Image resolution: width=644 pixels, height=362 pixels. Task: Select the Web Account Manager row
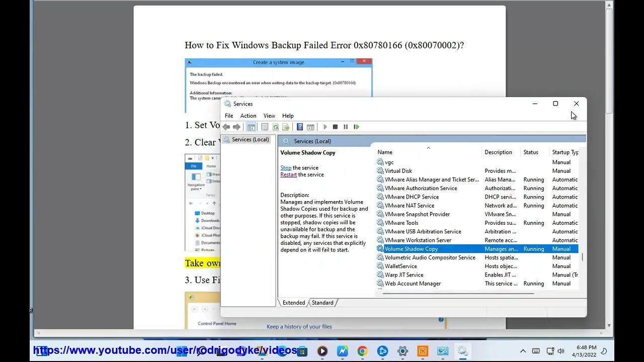[477, 284]
